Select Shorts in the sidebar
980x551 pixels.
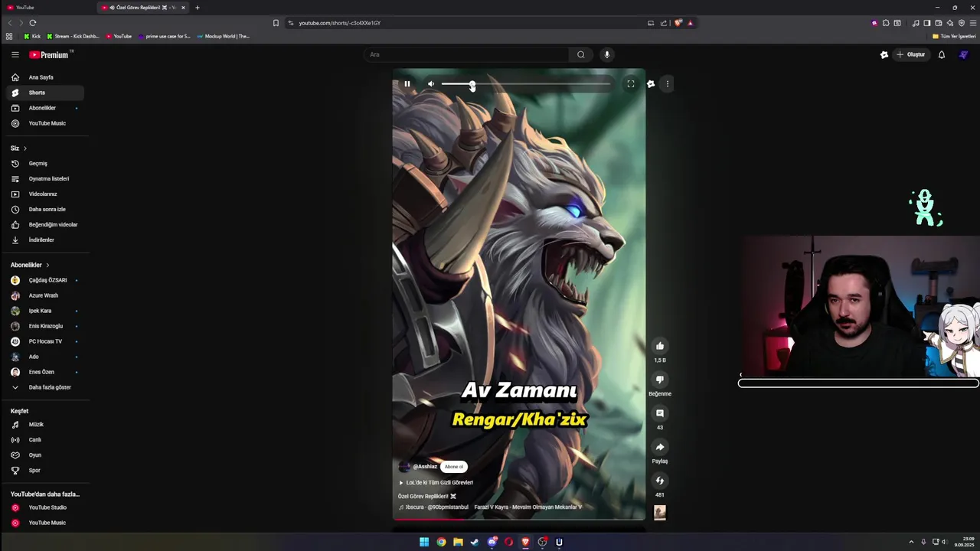point(45,93)
